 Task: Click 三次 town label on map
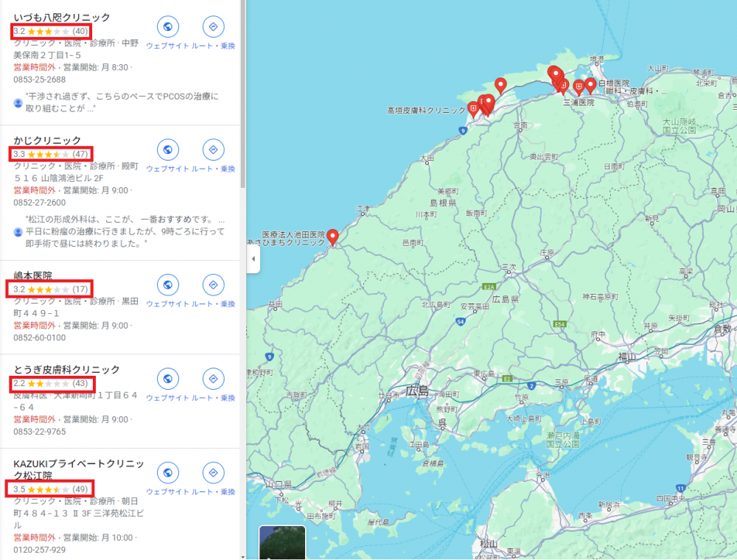509,267
